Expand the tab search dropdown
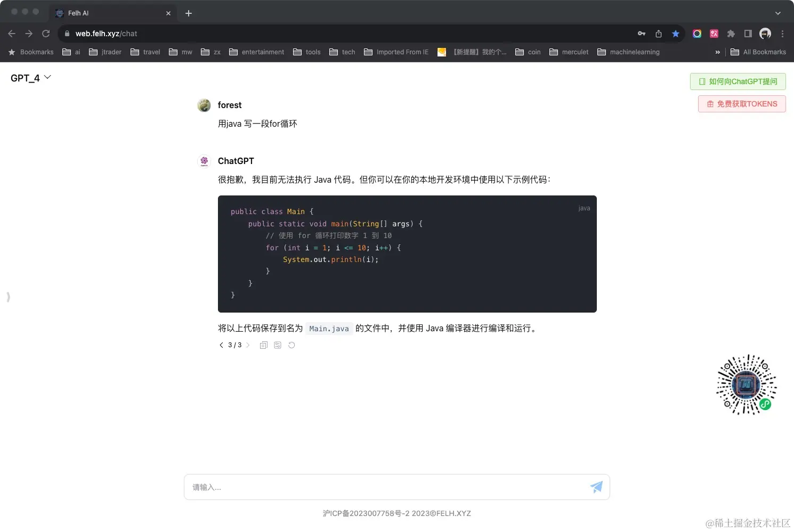The width and height of the screenshot is (794, 532). pyautogui.click(x=778, y=13)
